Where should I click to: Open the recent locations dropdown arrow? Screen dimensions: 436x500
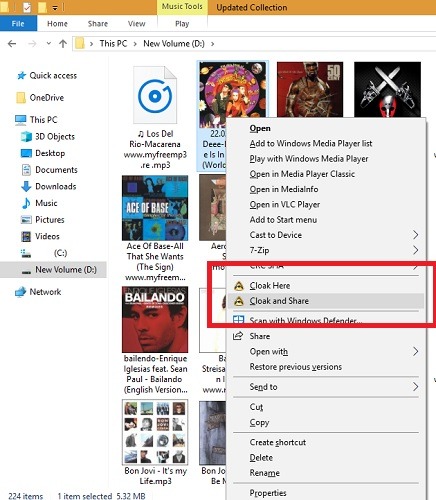(49, 43)
